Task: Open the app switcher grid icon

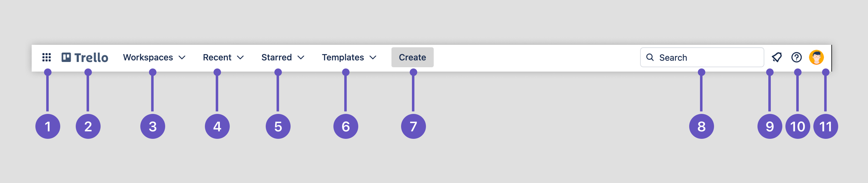Action: pyautogui.click(x=47, y=57)
